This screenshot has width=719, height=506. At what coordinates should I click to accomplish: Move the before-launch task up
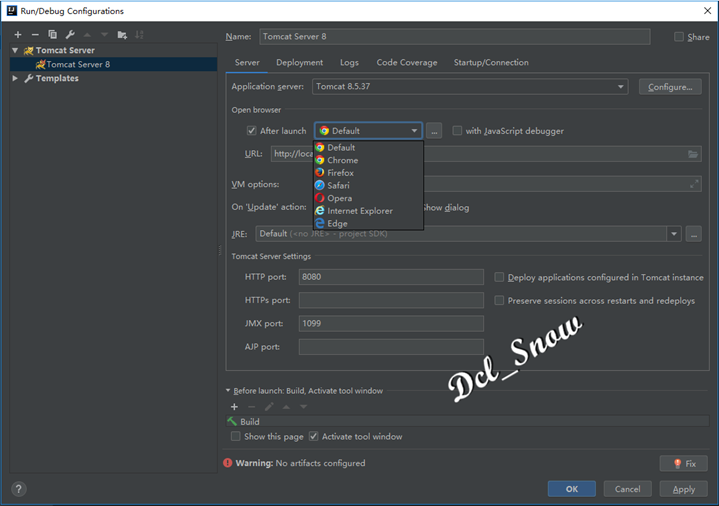click(x=286, y=407)
